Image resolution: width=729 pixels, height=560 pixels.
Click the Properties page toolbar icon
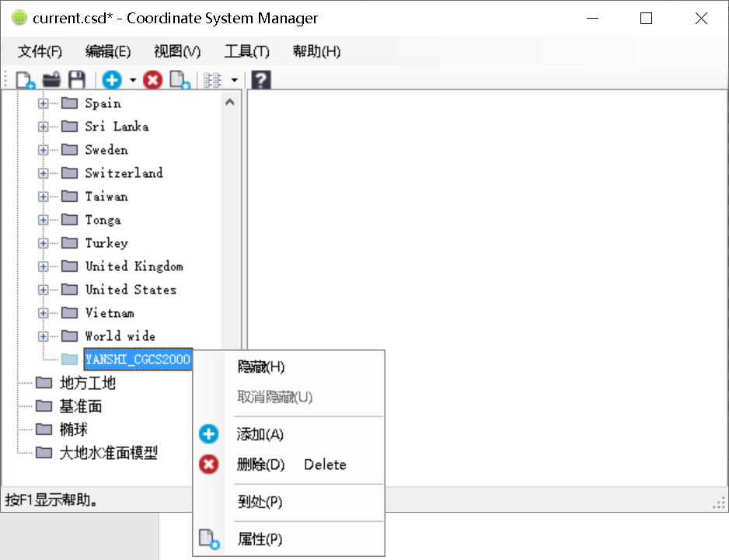(x=179, y=79)
